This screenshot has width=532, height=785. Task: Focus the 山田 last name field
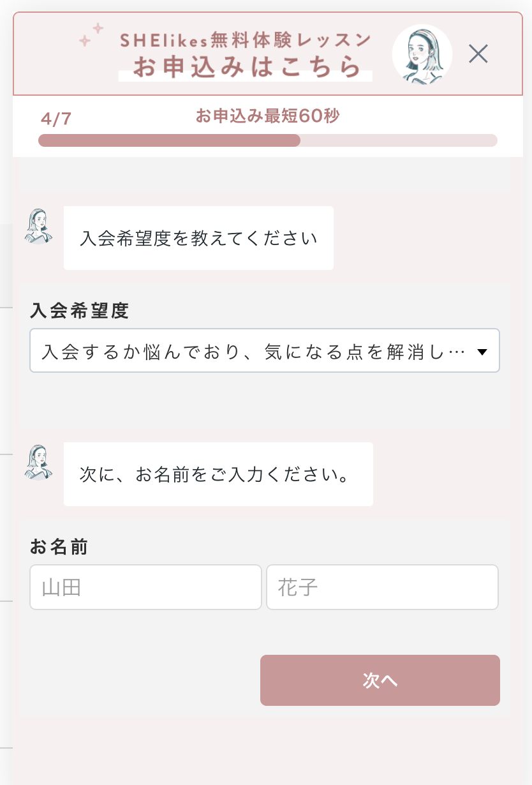point(145,587)
